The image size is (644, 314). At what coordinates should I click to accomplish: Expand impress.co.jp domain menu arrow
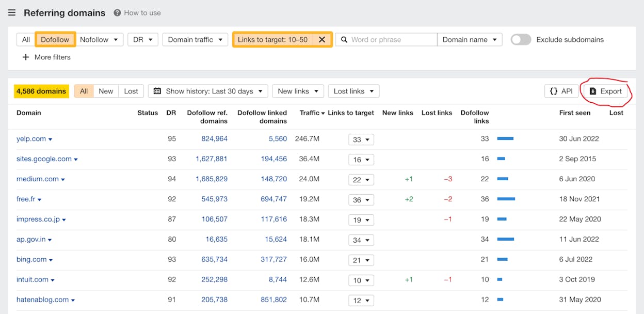tap(64, 220)
